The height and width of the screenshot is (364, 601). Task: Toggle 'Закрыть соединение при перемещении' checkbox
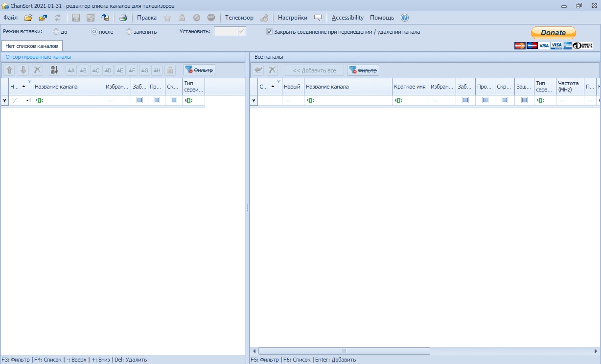click(269, 32)
